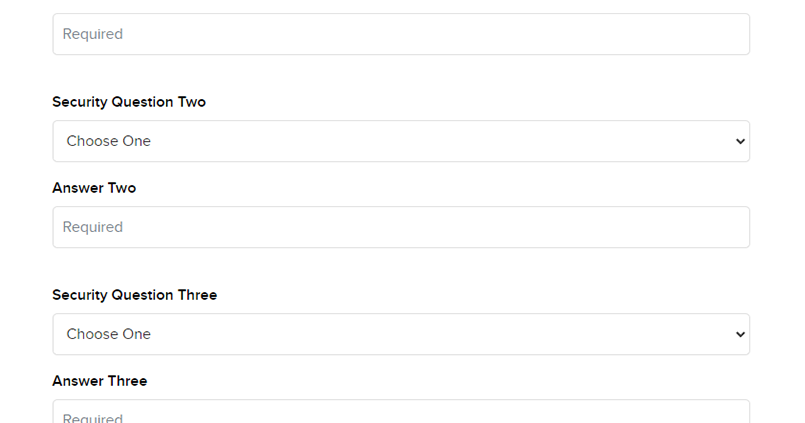Place cursor in the field below Answer Three label
Screen dimensions: 805x423
(x=400, y=413)
